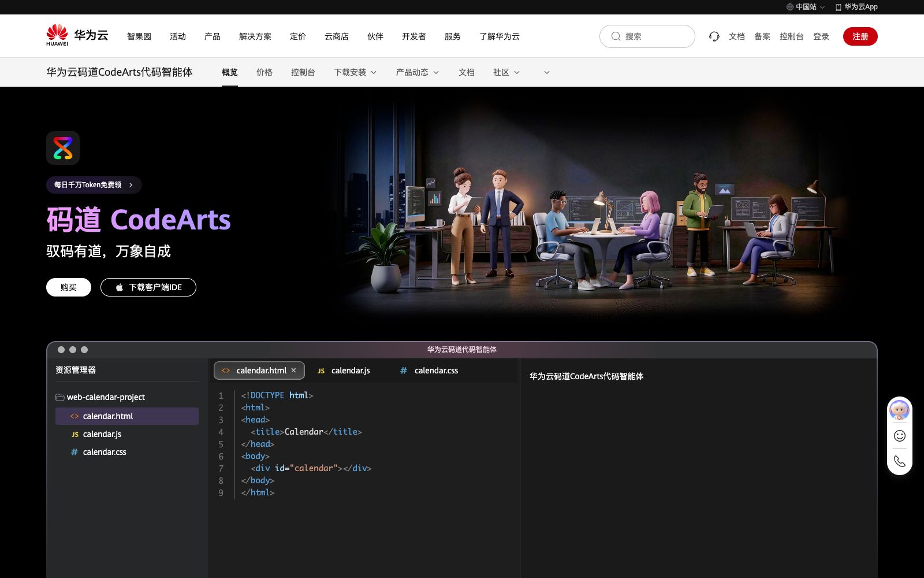
Task: Click the 资源管理器 panel heading
Action: click(76, 370)
